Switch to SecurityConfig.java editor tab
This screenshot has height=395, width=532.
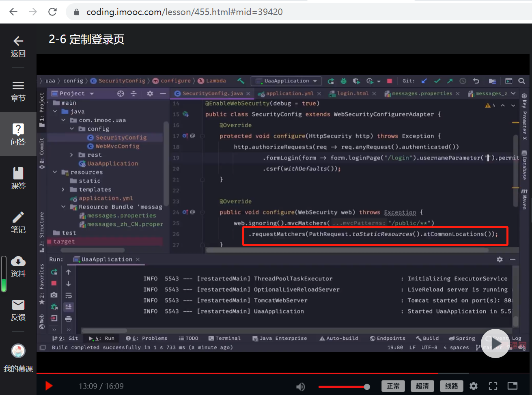tap(212, 93)
